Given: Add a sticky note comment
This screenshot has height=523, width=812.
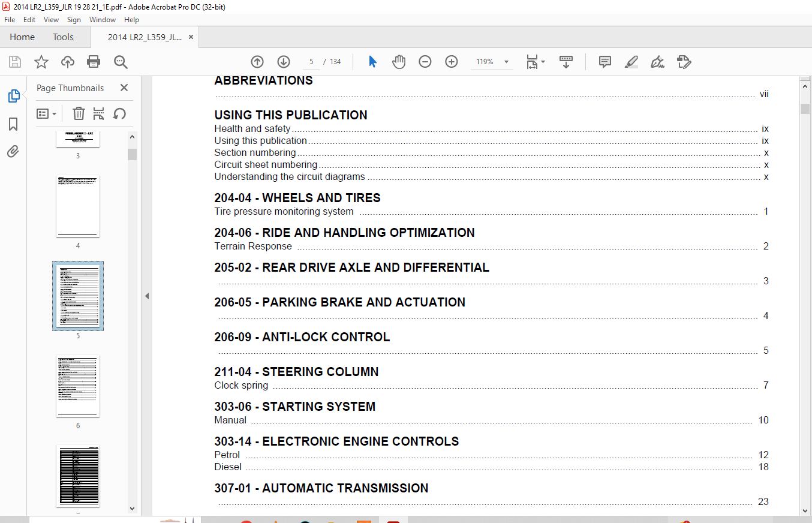Looking at the screenshot, I should (x=605, y=62).
